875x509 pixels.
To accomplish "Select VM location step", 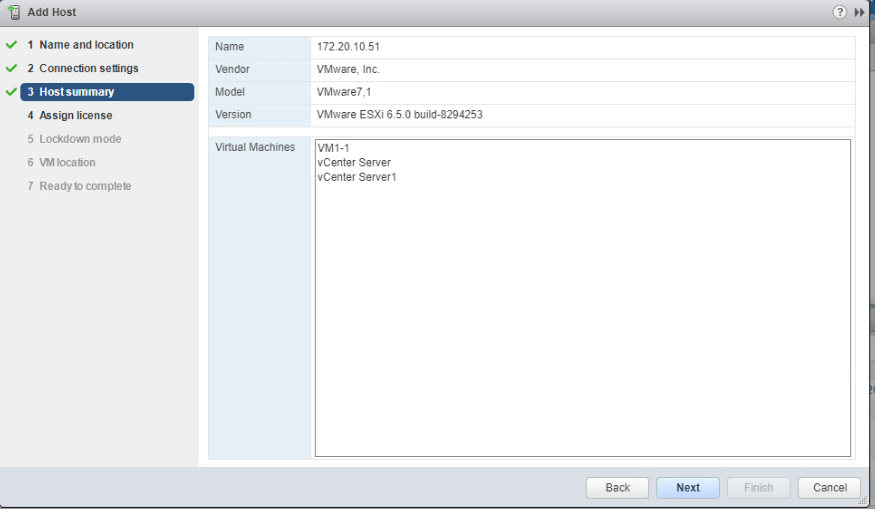I will (x=67, y=162).
